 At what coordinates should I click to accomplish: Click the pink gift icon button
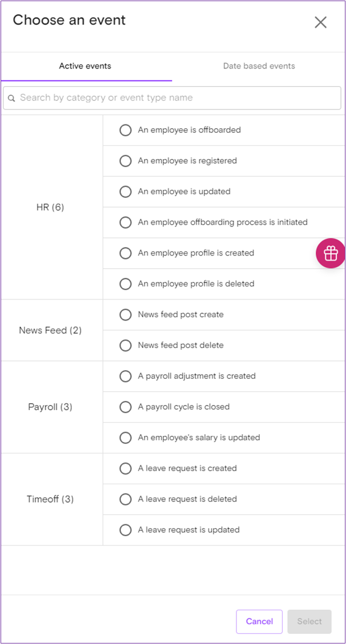[331, 253]
